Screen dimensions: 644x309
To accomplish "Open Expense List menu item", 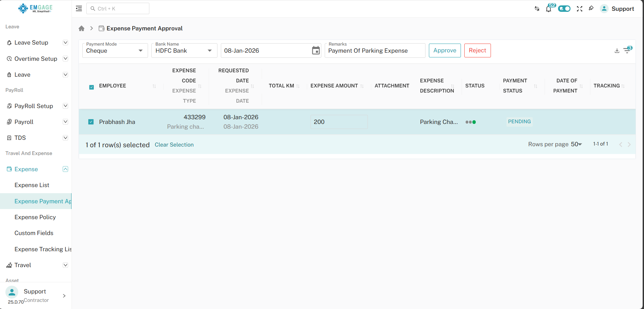I will coord(32,185).
